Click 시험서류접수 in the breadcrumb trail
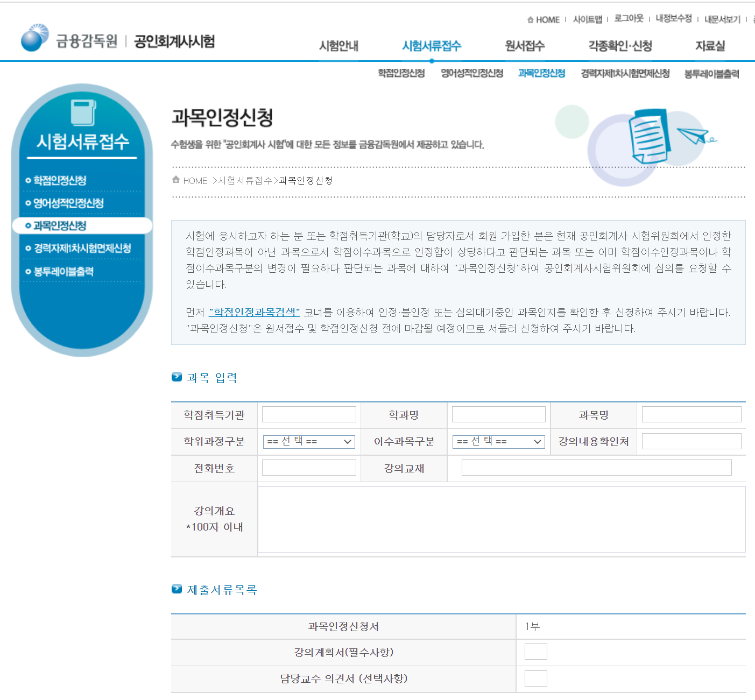The image size is (755, 700). (245, 181)
